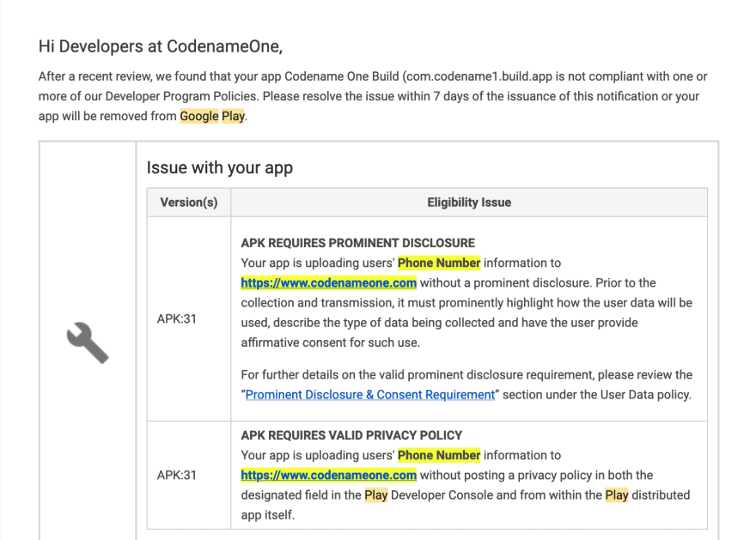
Task: Open the Prominent Disclosure & Consent Requirement link
Action: tap(370, 395)
